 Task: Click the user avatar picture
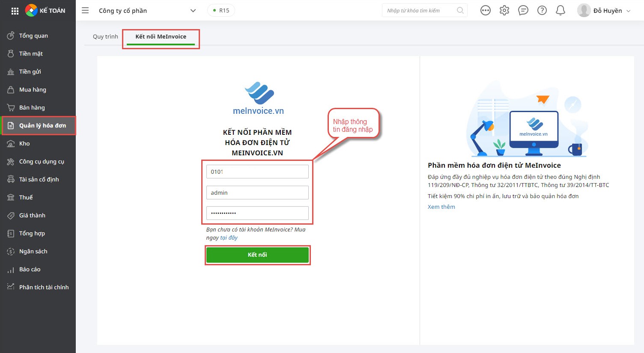coord(584,10)
